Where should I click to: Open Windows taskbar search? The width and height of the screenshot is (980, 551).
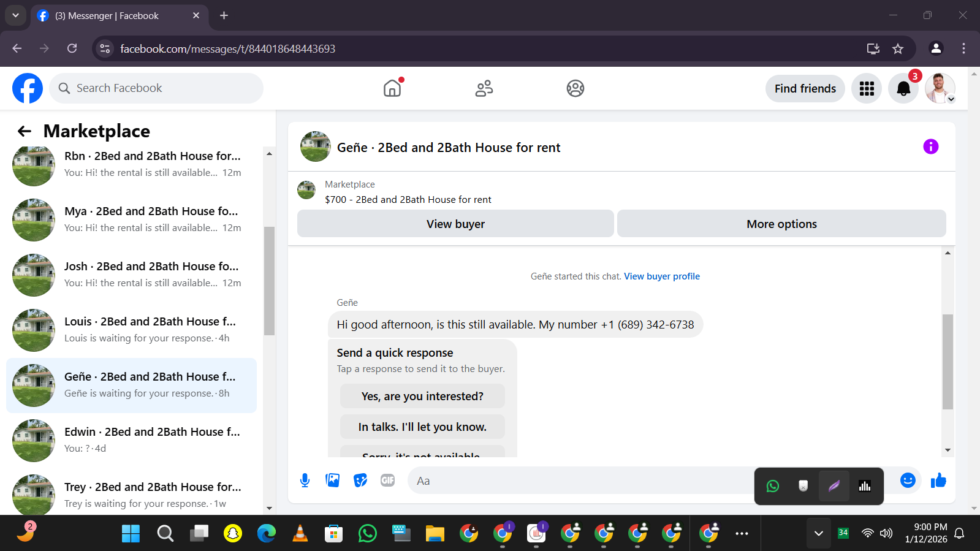pyautogui.click(x=165, y=534)
